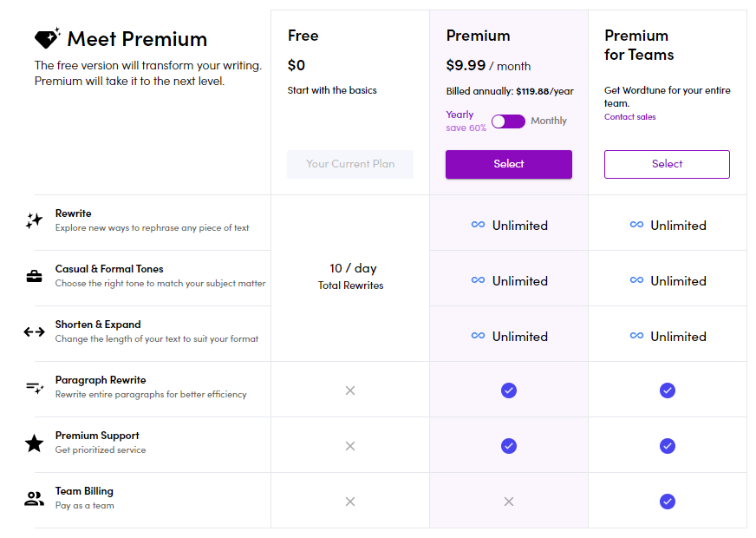756x538 pixels.
Task: Click the Premium Support star icon
Action: [x=34, y=443]
